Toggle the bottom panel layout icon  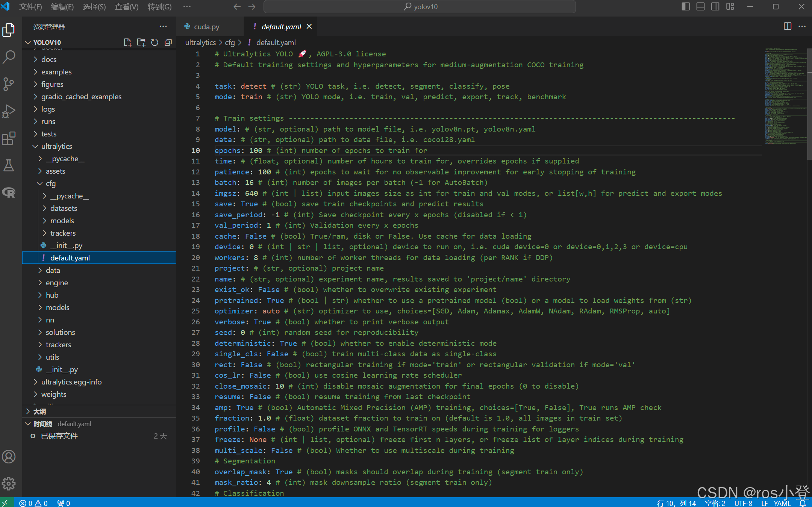(x=700, y=7)
